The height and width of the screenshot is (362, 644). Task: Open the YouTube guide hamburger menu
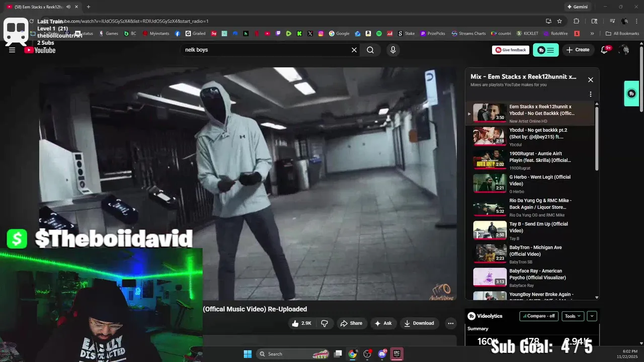12,50
